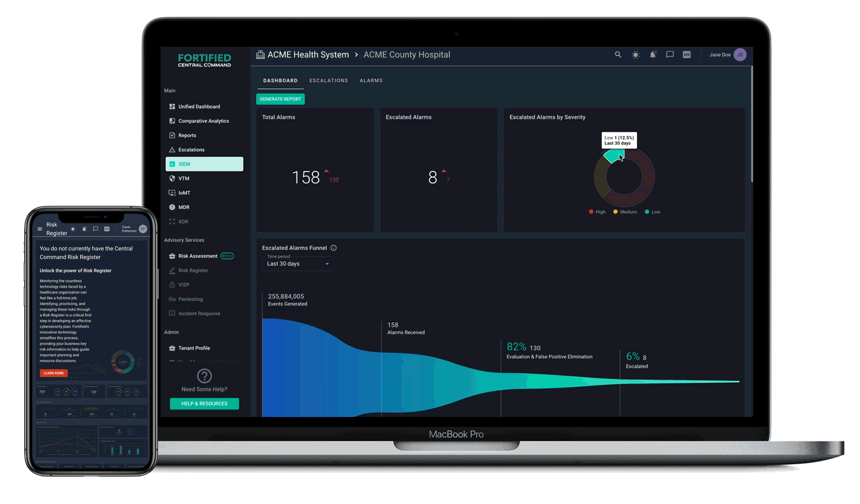The image size is (860, 504).
Task: Click the building icon beside ACME Health System
Action: click(x=260, y=54)
